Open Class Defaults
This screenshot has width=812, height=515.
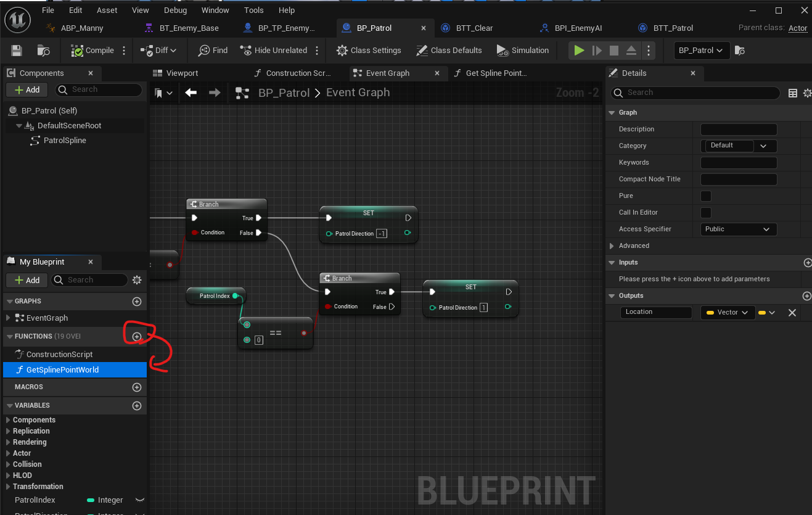pyautogui.click(x=449, y=51)
